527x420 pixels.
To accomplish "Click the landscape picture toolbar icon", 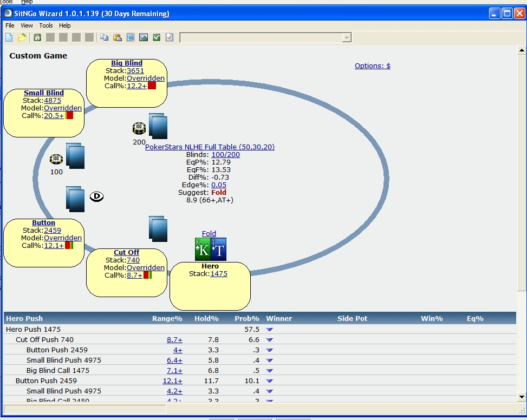I will (144, 37).
